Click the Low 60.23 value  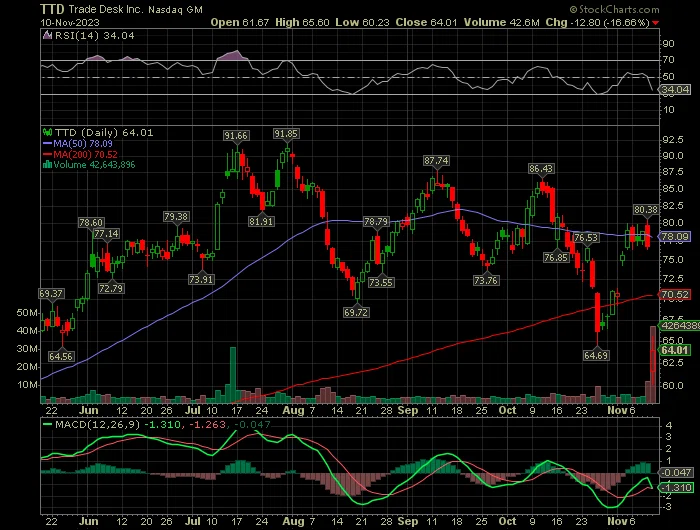tap(362, 22)
